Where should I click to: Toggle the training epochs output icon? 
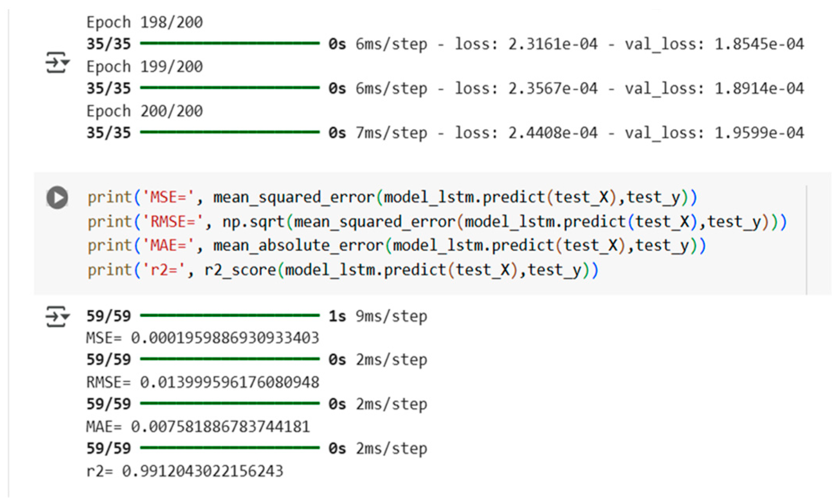click(57, 63)
